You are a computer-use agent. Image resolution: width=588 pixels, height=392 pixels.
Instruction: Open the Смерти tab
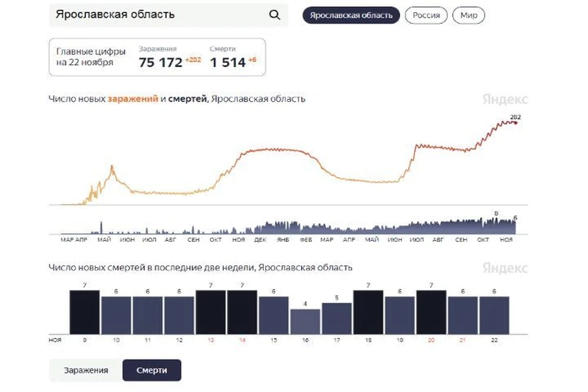click(x=152, y=371)
